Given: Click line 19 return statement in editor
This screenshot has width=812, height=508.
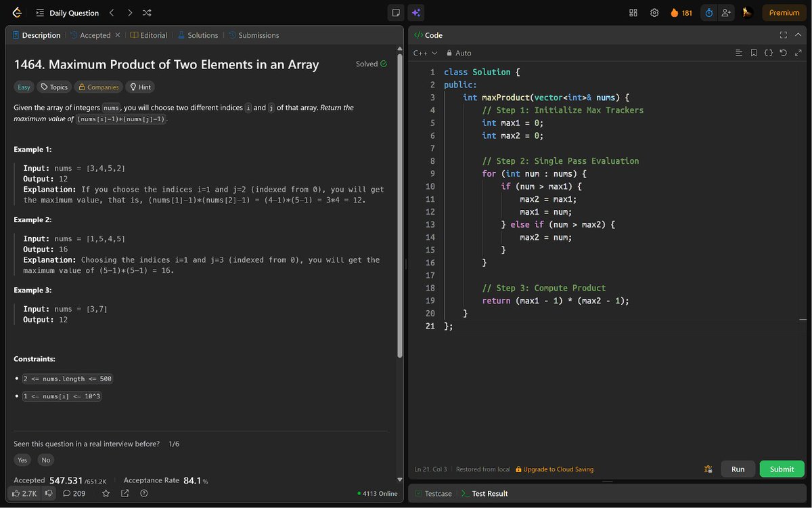Looking at the screenshot, I should tap(556, 301).
